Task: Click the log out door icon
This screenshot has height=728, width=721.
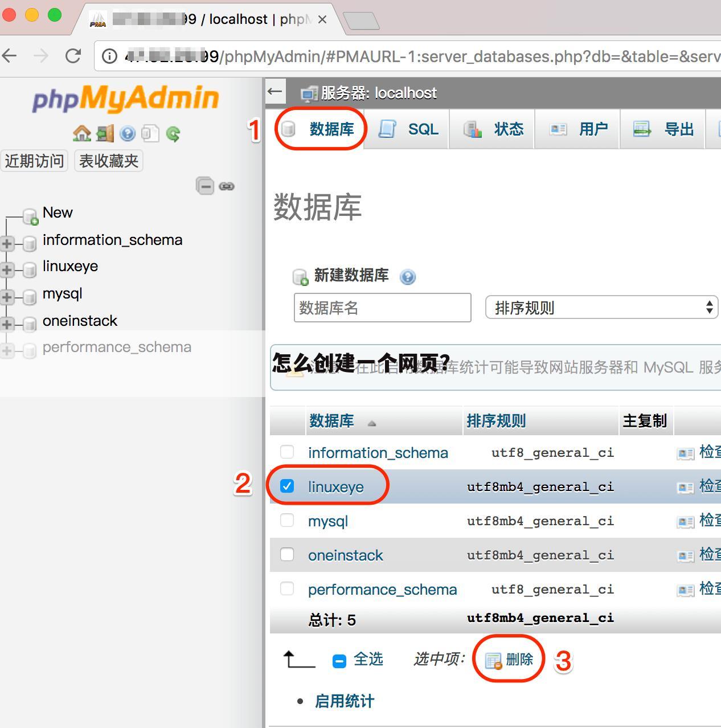Action: tap(105, 133)
